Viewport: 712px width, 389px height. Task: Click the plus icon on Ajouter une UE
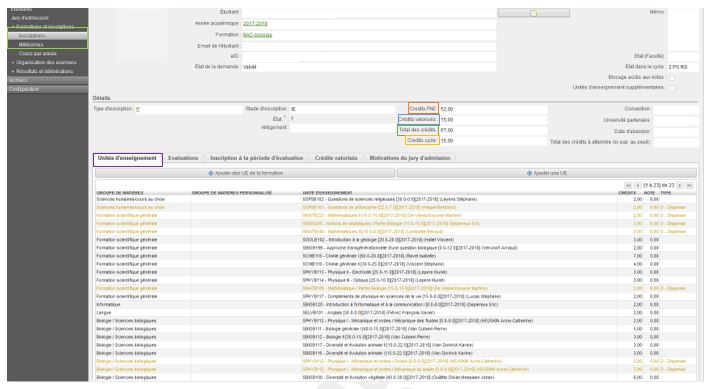[529, 173]
